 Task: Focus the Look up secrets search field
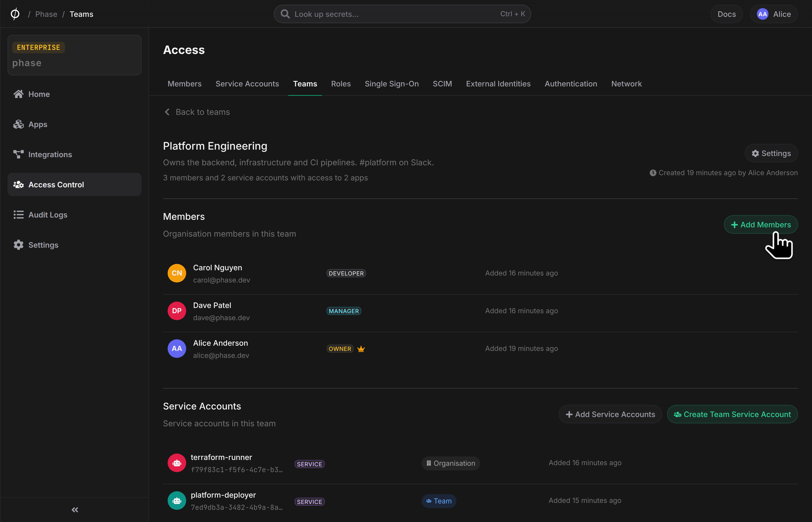tap(402, 14)
